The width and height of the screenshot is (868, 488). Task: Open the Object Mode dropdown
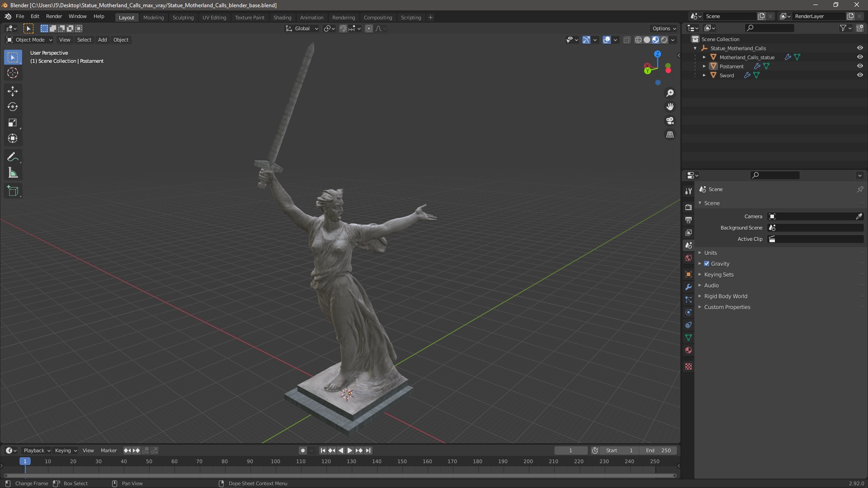29,40
